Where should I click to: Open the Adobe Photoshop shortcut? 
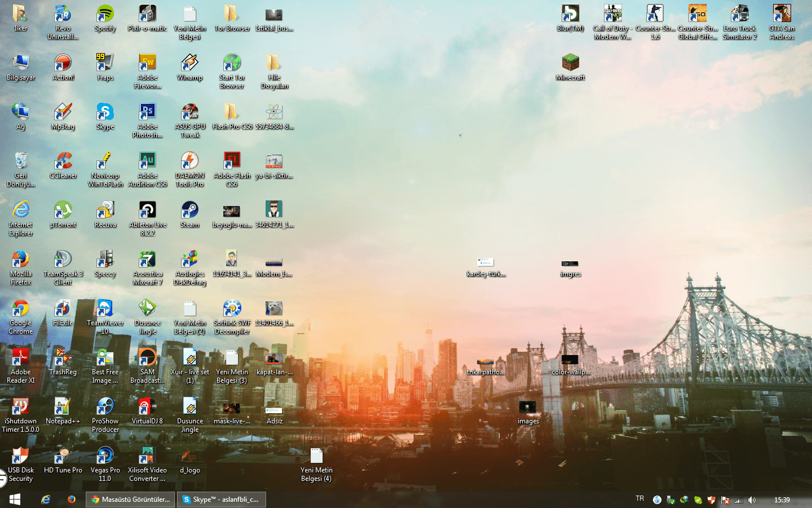tap(147, 121)
